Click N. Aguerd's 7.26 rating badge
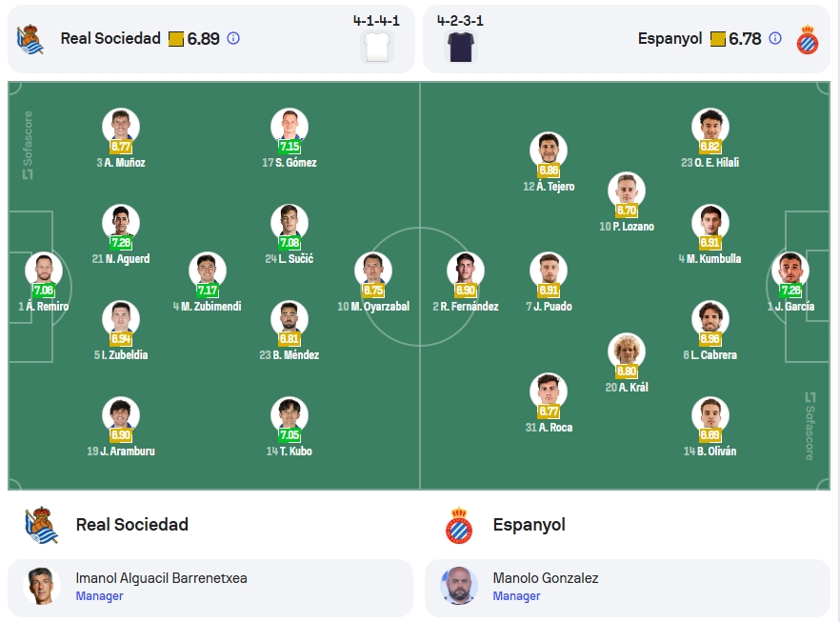The height and width of the screenshot is (622, 840). pyautogui.click(x=121, y=242)
